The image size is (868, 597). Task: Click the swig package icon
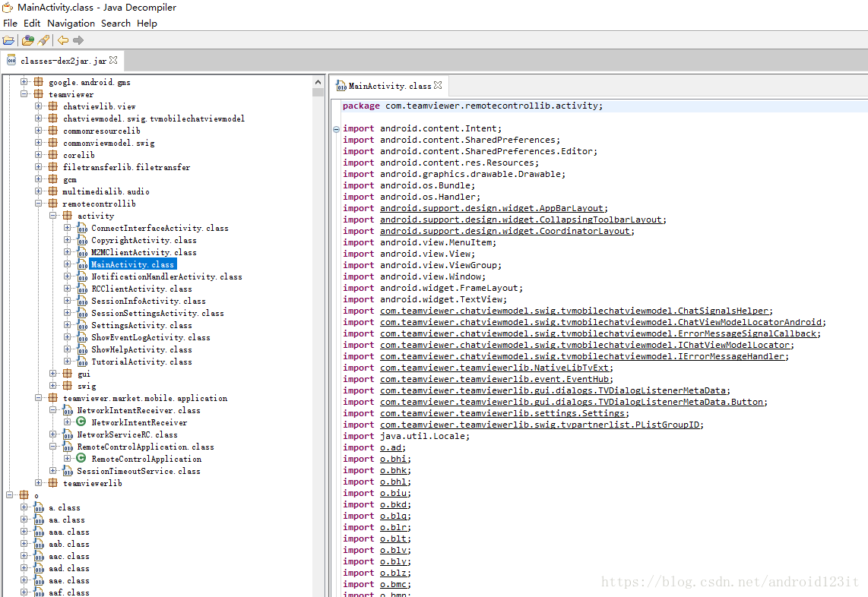(x=67, y=386)
